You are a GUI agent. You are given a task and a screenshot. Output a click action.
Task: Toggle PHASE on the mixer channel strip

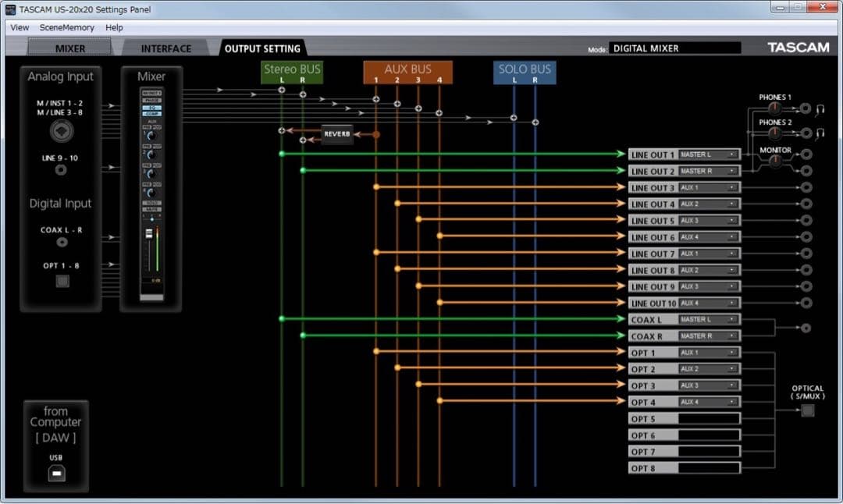[151, 100]
